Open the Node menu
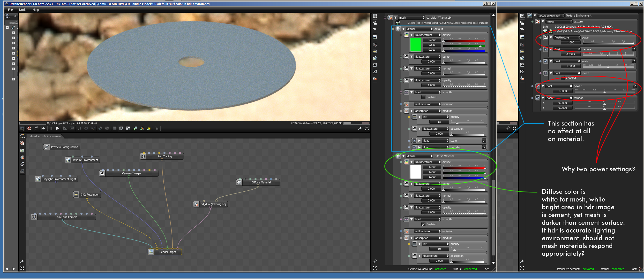The width and height of the screenshot is (644, 279). coord(23,10)
